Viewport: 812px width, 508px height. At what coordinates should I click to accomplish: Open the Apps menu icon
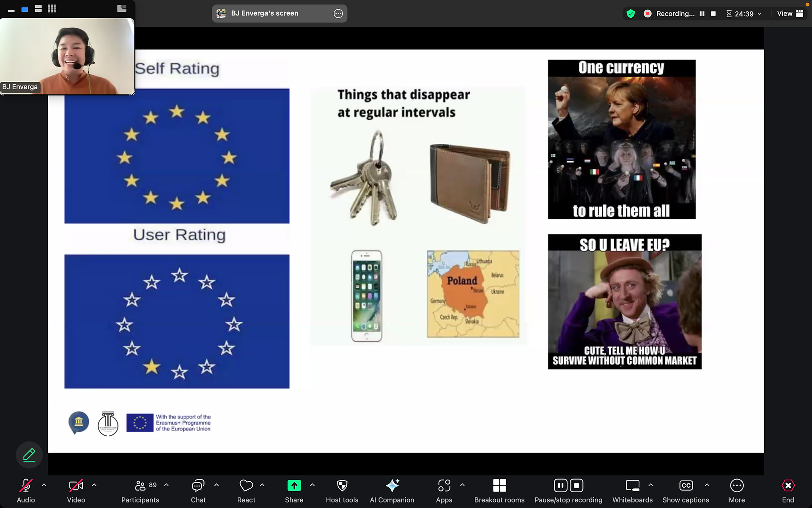click(444, 491)
